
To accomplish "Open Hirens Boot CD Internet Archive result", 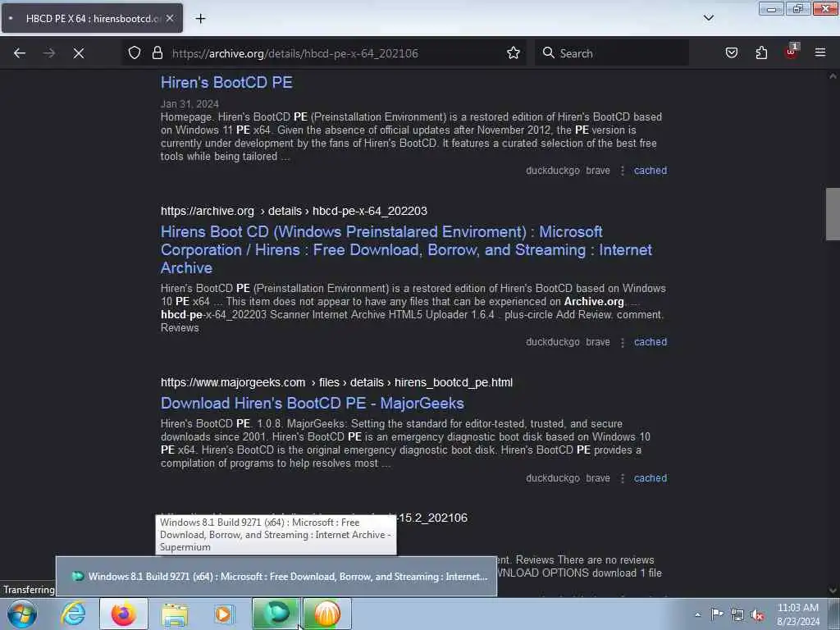I will [x=406, y=249].
